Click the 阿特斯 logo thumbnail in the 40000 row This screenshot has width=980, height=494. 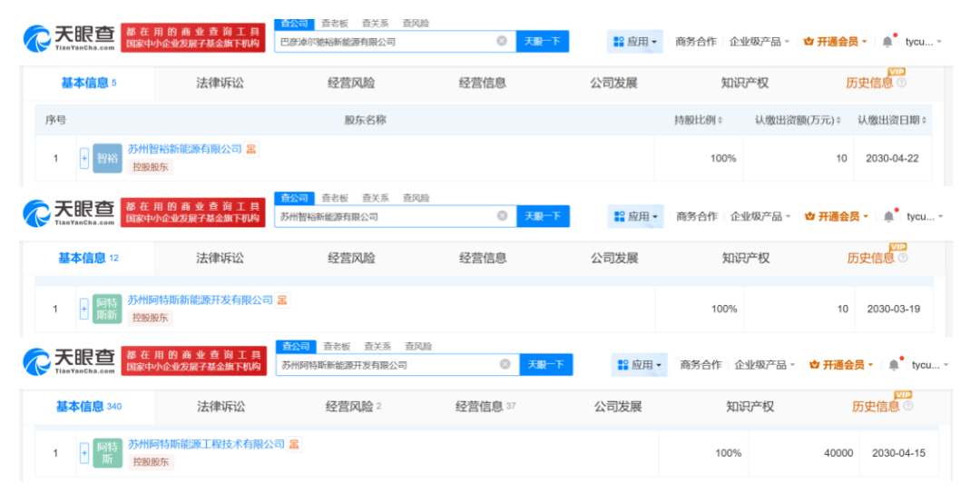[107, 453]
